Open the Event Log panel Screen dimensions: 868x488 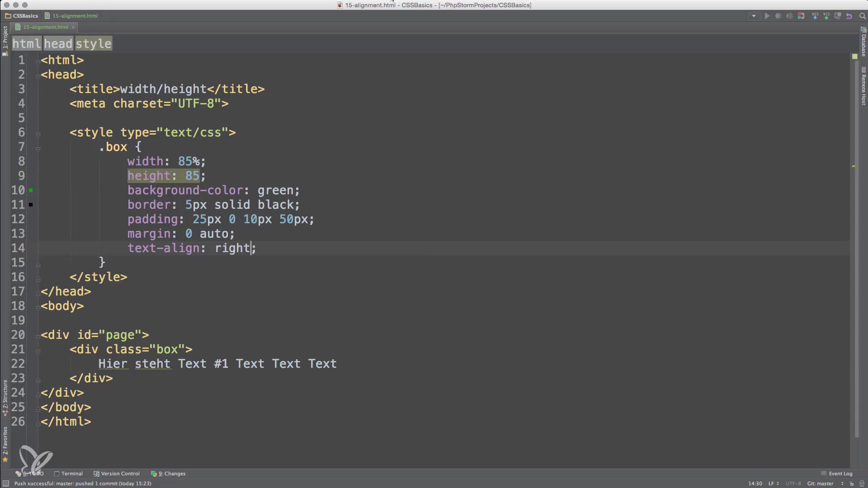pyautogui.click(x=837, y=474)
